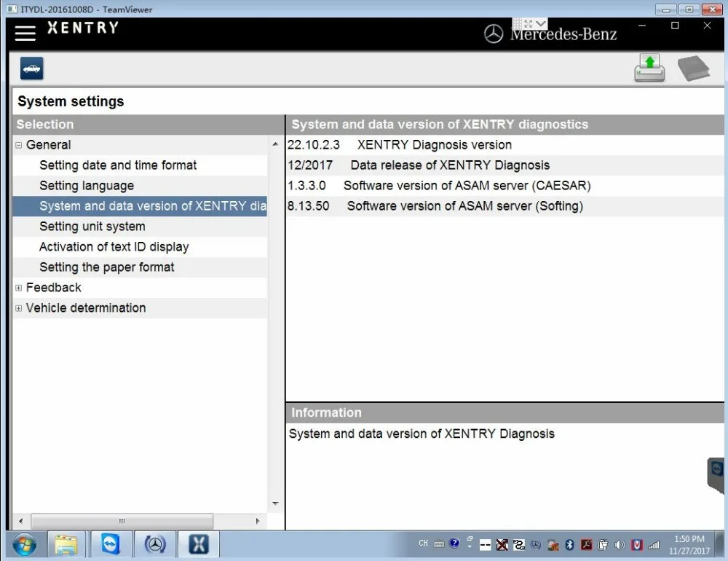This screenshot has height=561, width=728.
Task: Collapse the General tree node
Action: (18, 145)
